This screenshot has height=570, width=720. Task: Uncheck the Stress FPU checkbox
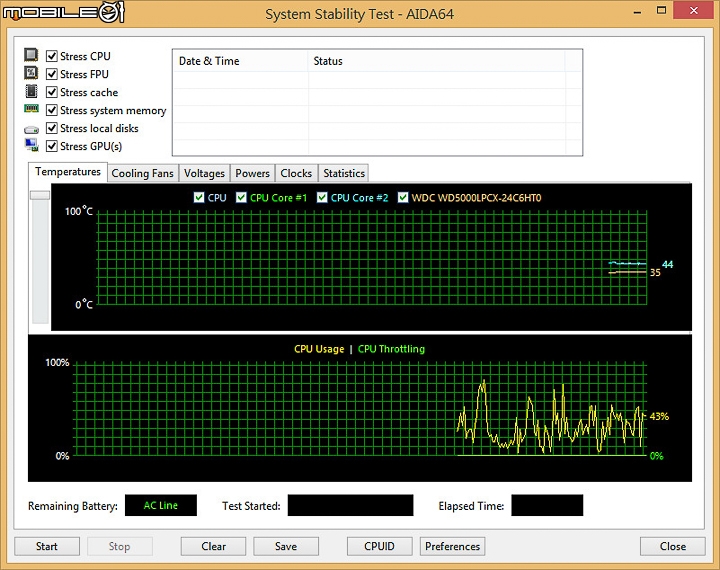52,74
